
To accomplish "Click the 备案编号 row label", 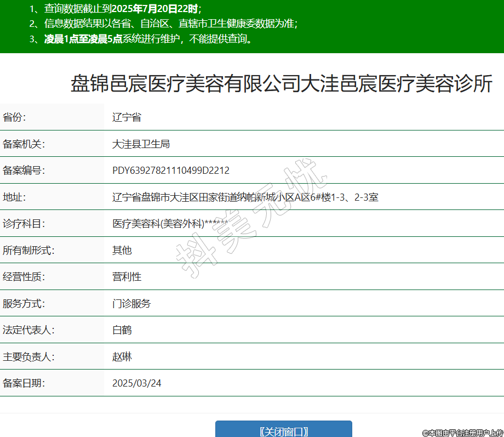I will click(23, 171).
